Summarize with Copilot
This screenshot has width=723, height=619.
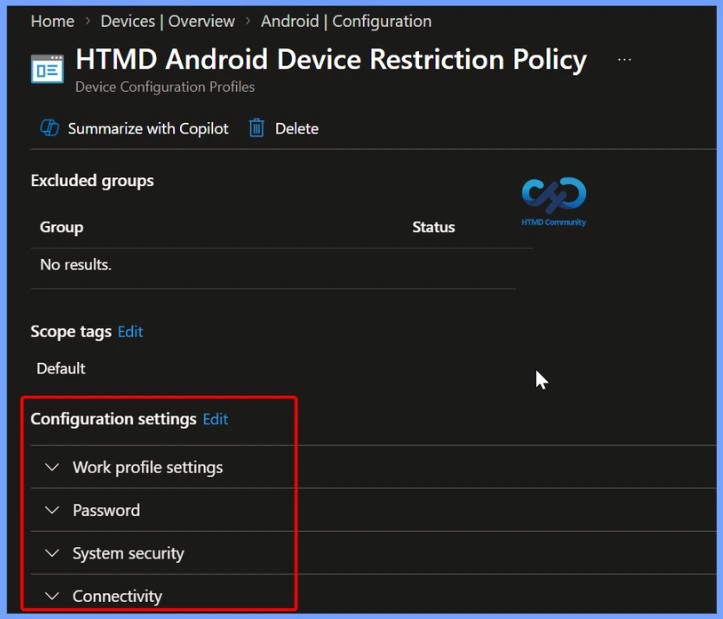click(148, 129)
